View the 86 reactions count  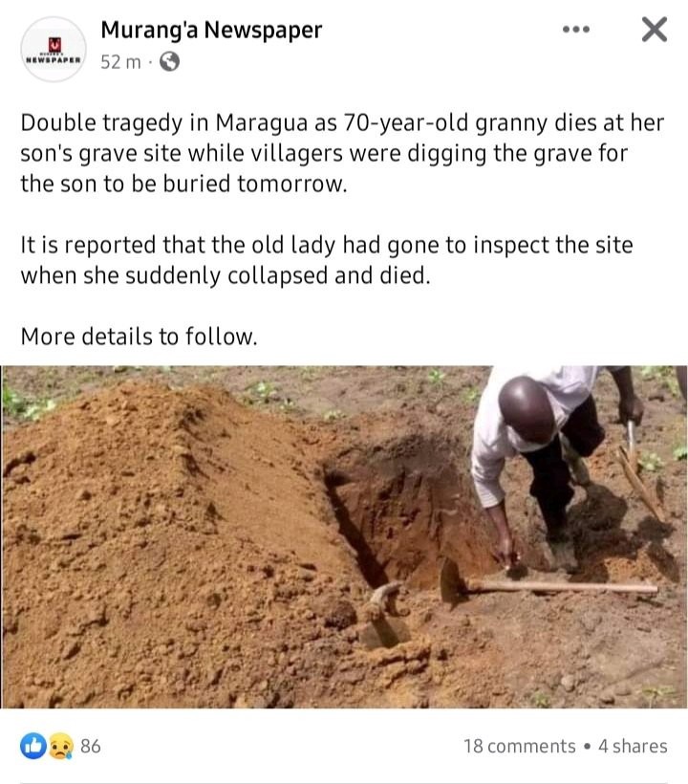[x=91, y=746]
